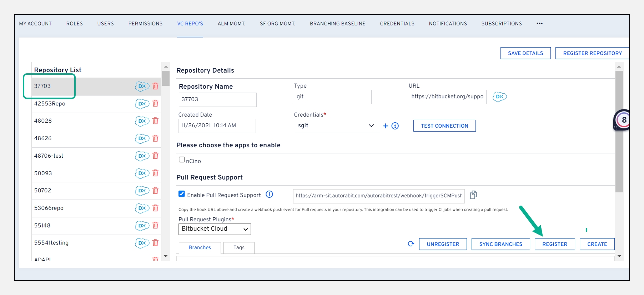Open the Credentials sgit dropdown

(x=337, y=126)
